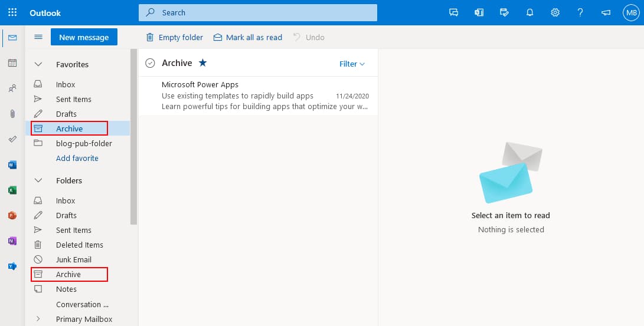Open Calendar from the left rail
Screen dimensions: 644x326
click(x=12, y=63)
